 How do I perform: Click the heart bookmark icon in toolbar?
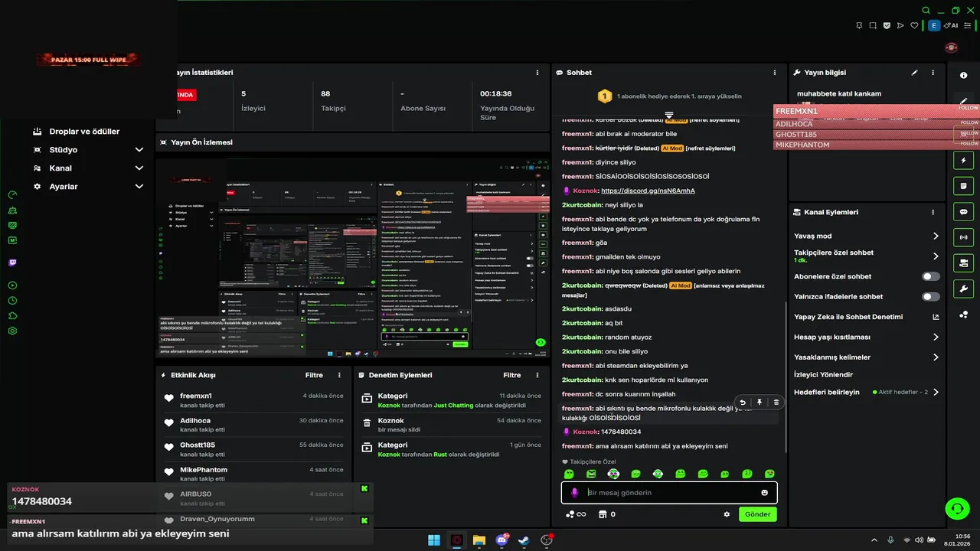coord(914,25)
